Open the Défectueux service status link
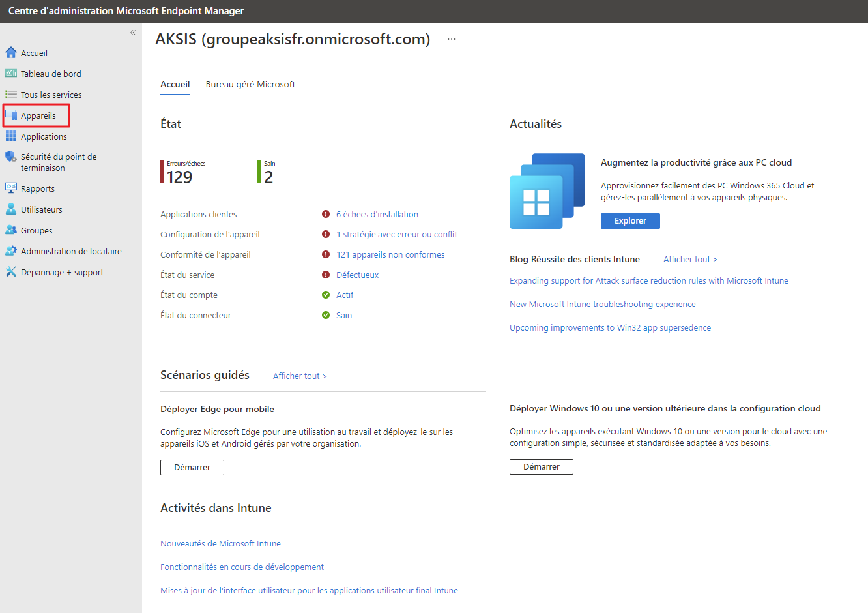 pyautogui.click(x=357, y=275)
